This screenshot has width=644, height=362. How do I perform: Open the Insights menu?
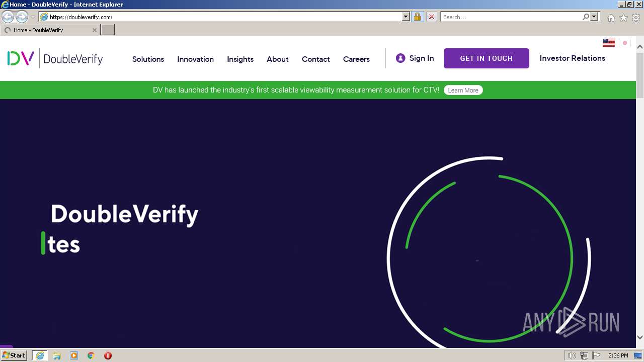[240, 59]
